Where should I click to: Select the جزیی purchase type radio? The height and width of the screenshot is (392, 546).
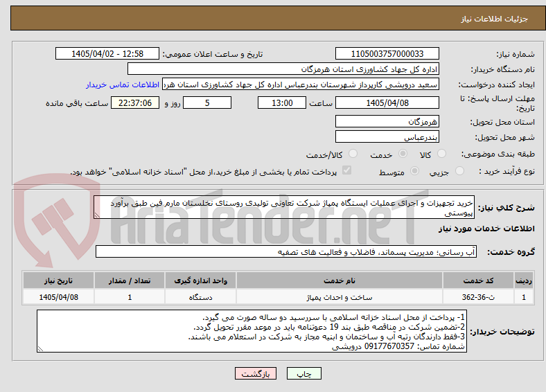coord(459,170)
